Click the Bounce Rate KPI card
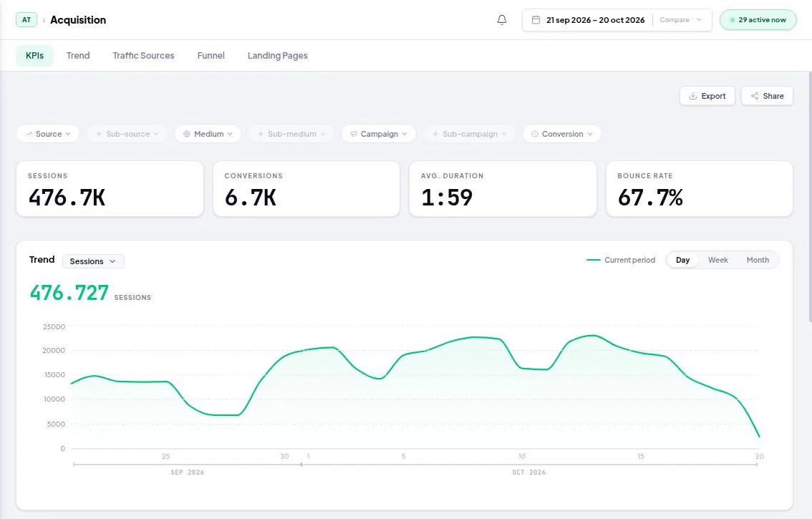This screenshot has height=519, width=812. point(699,188)
